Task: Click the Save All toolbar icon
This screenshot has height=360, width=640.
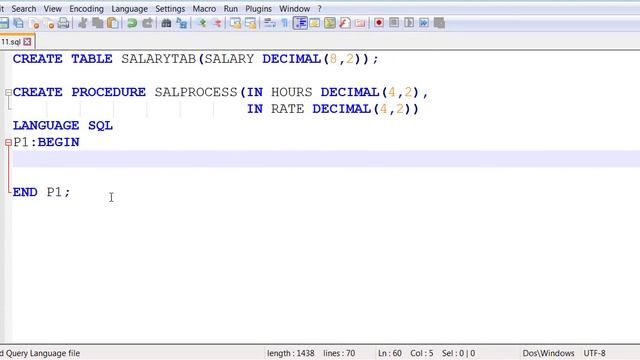Action: [x=19, y=23]
